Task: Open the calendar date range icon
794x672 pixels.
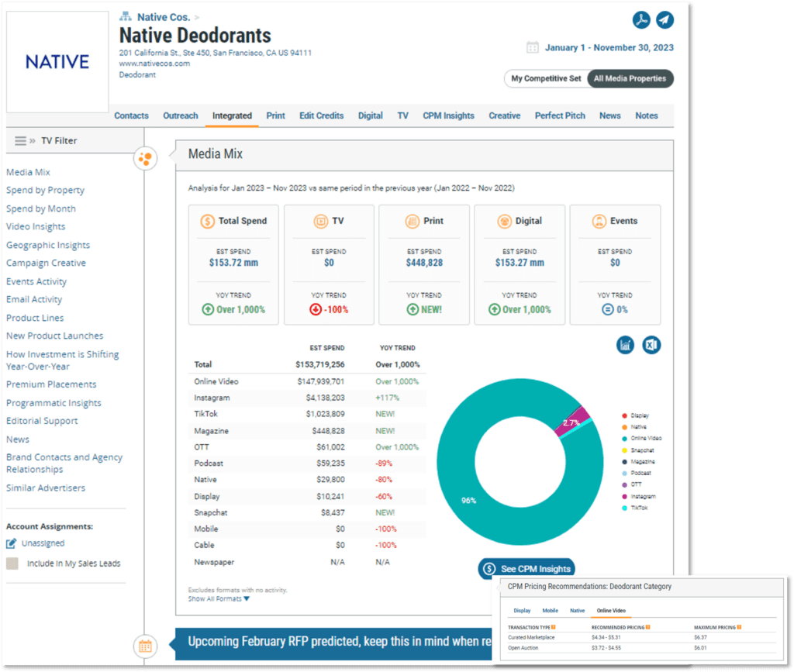Action: click(532, 47)
